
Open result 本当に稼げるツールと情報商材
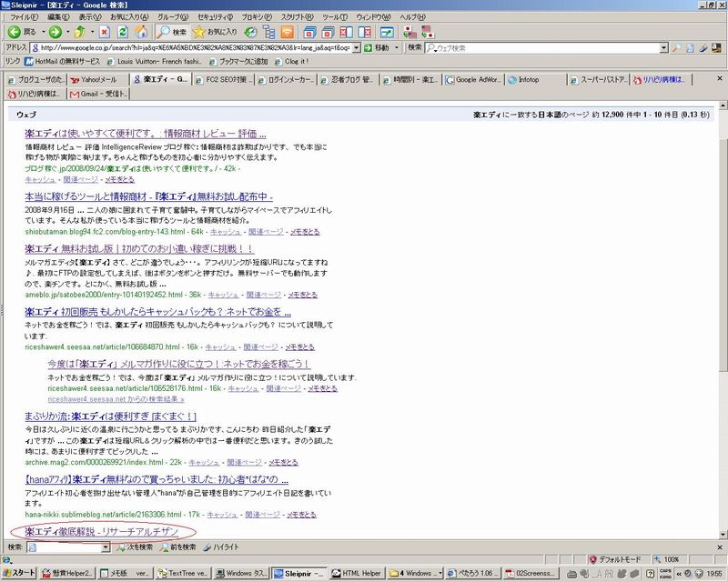point(148,196)
